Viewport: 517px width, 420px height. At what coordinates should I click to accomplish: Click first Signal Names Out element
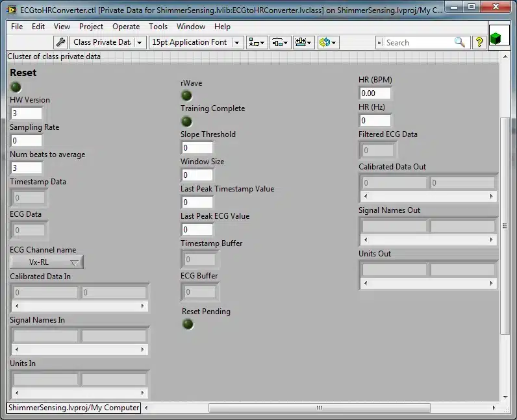pos(394,226)
